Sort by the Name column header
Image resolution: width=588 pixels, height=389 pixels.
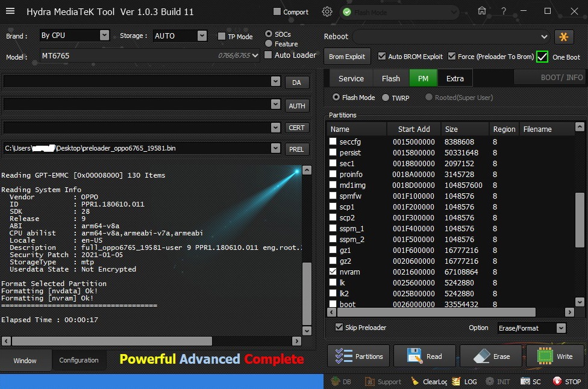tap(357, 129)
